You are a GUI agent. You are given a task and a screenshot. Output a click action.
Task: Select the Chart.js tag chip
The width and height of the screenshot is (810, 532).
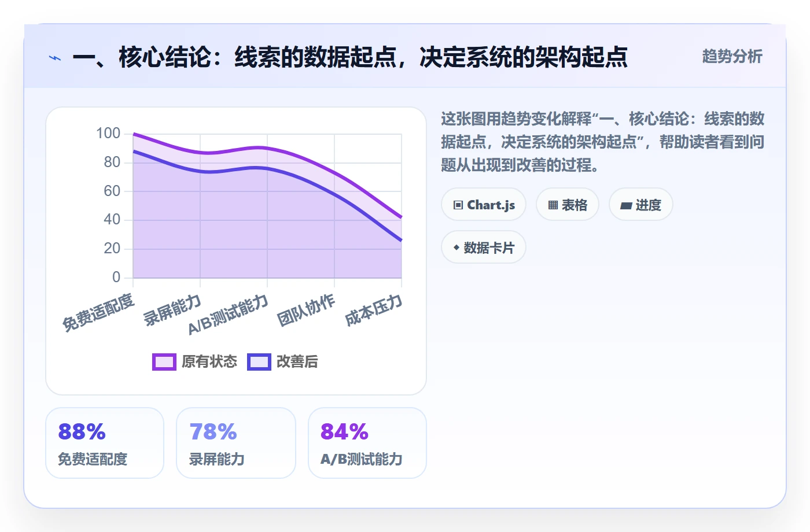pyautogui.click(x=484, y=205)
